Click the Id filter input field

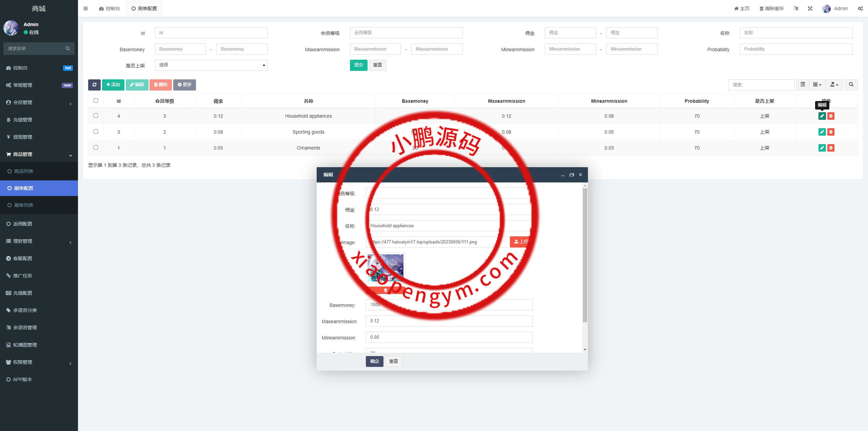click(211, 33)
